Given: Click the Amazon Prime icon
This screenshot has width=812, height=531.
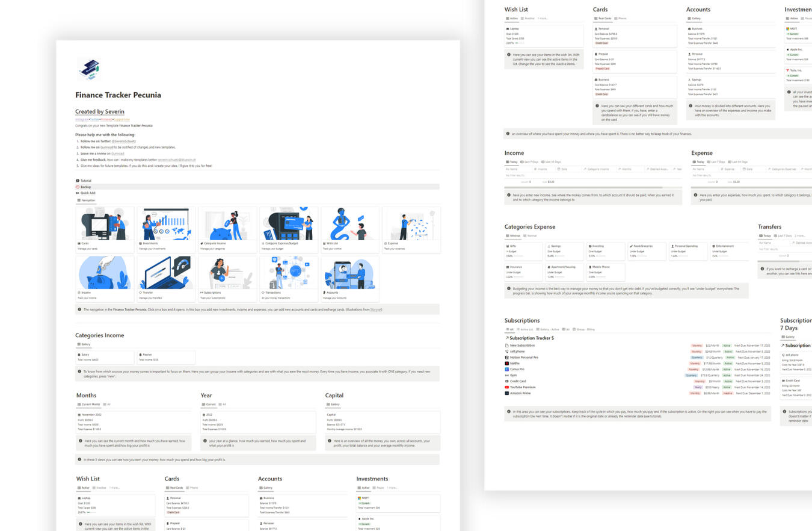Looking at the screenshot, I should tap(507, 393).
